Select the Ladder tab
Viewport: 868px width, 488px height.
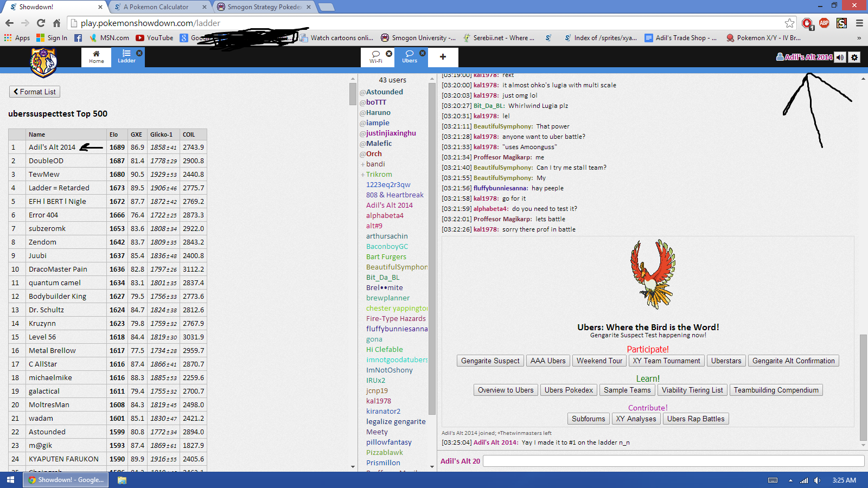tap(126, 57)
